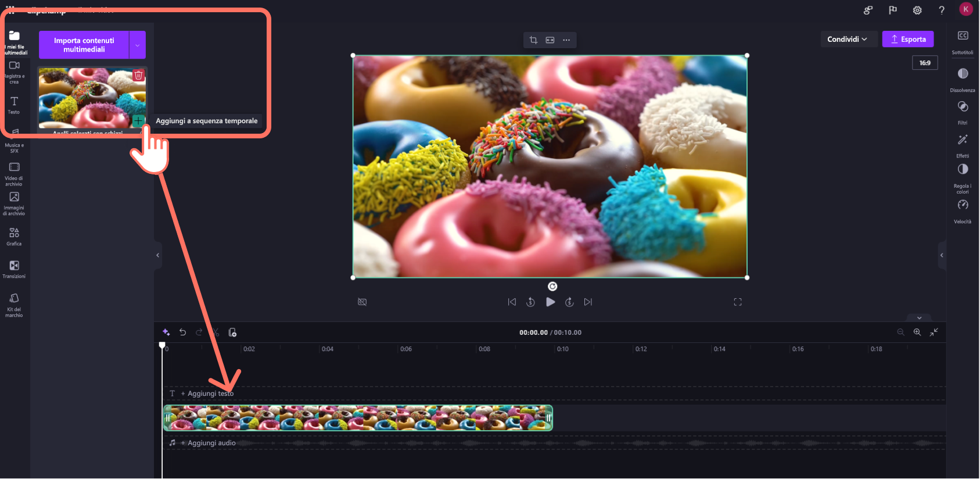Select the crop tool above preview
Image resolution: width=980 pixels, height=479 pixels.
coord(533,40)
